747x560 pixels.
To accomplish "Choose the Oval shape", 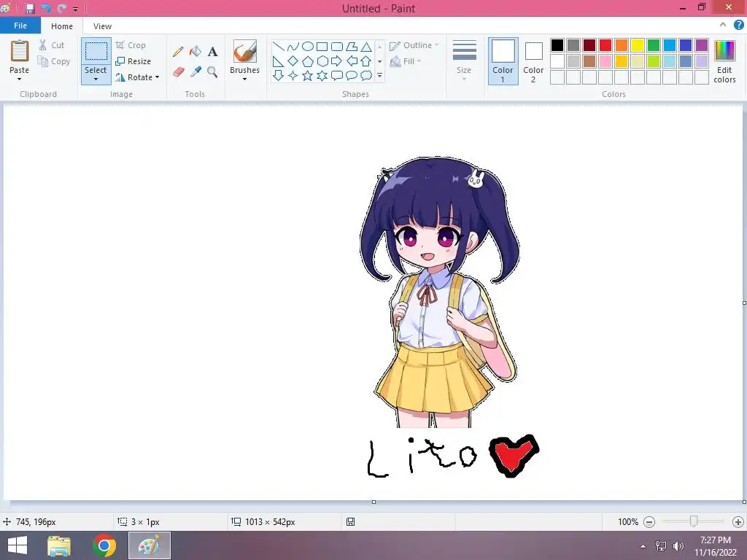I will tap(308, 46).
